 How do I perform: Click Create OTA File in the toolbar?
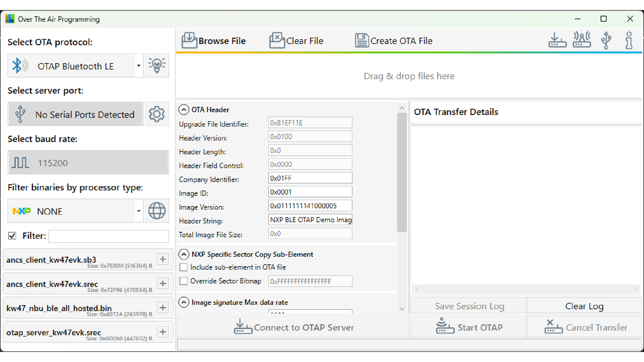tap(394, 41)
